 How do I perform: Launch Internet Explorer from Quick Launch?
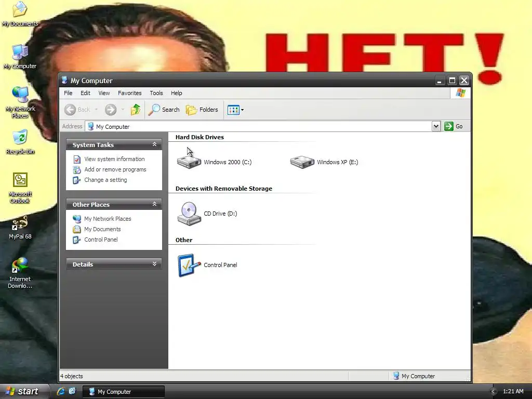click(61, 391)
